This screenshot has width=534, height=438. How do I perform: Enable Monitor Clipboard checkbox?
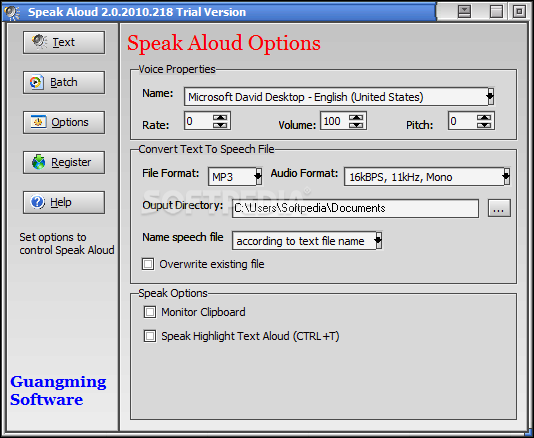point(150,312)
